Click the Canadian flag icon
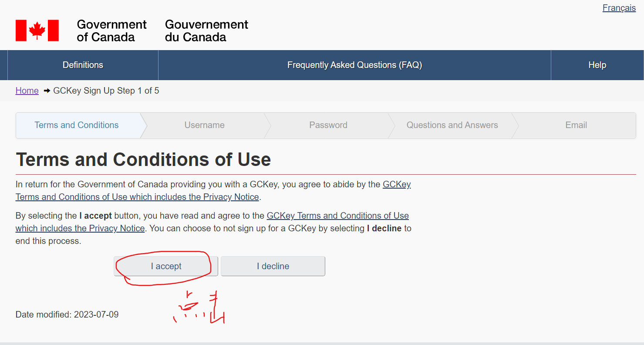 [37, 30]
